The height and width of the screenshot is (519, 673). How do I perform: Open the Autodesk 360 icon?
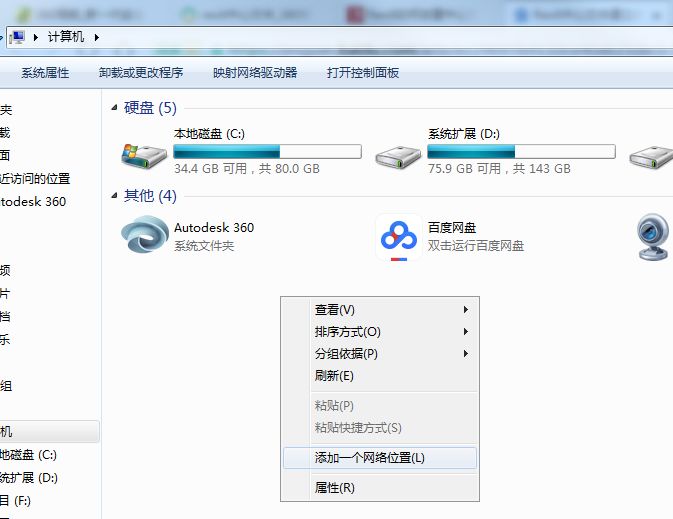click(x=145, y=236)
